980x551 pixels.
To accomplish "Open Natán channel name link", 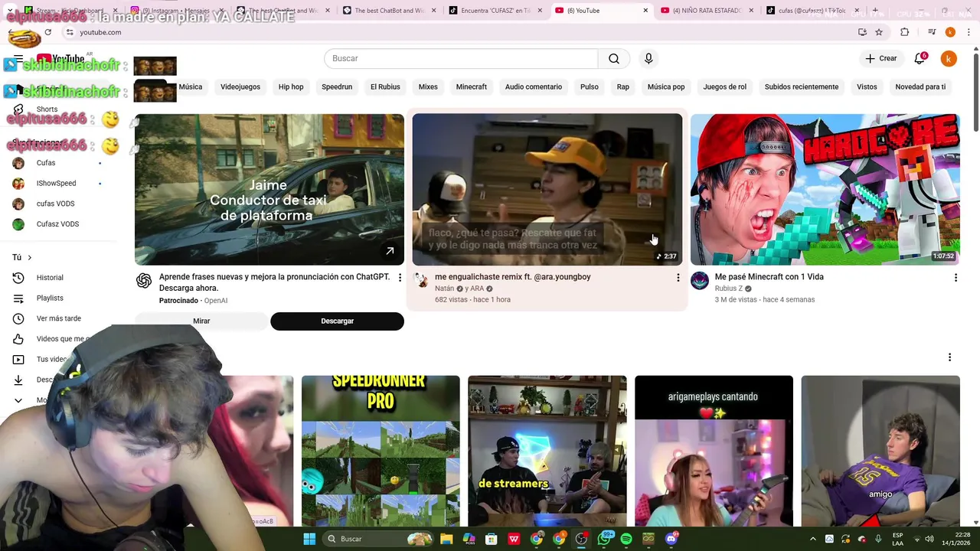I will pyautogui.click(x=444, y=289).
